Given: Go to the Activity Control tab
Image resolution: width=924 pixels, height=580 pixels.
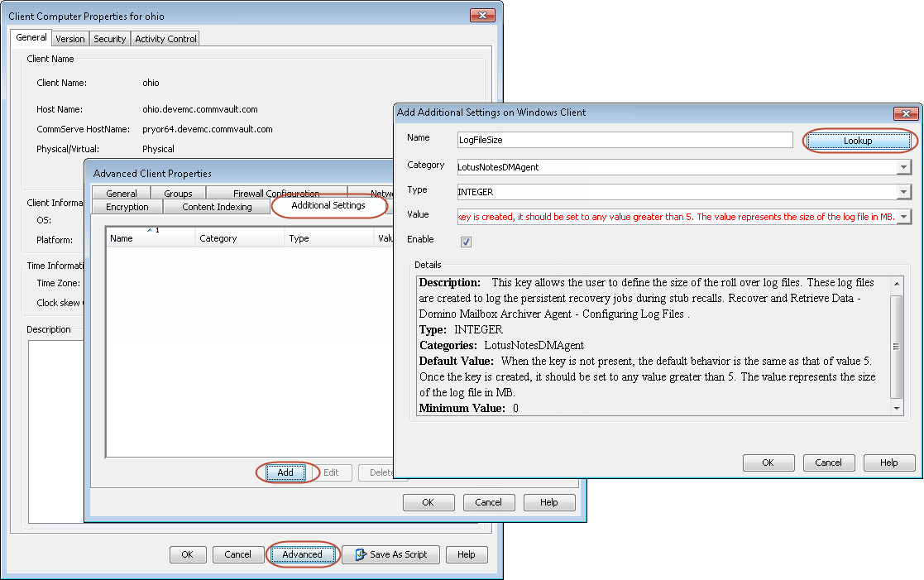Looking at the screenshot, I should pos(165,39).
